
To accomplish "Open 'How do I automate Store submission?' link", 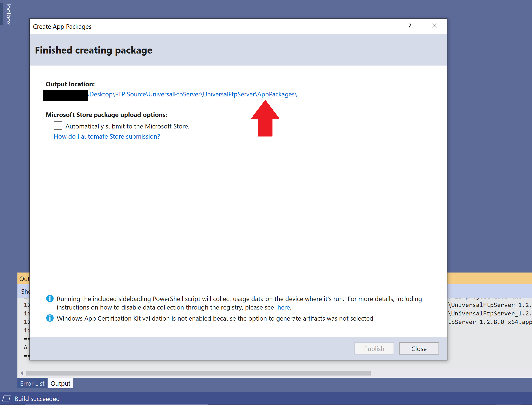I will (107, 136).
